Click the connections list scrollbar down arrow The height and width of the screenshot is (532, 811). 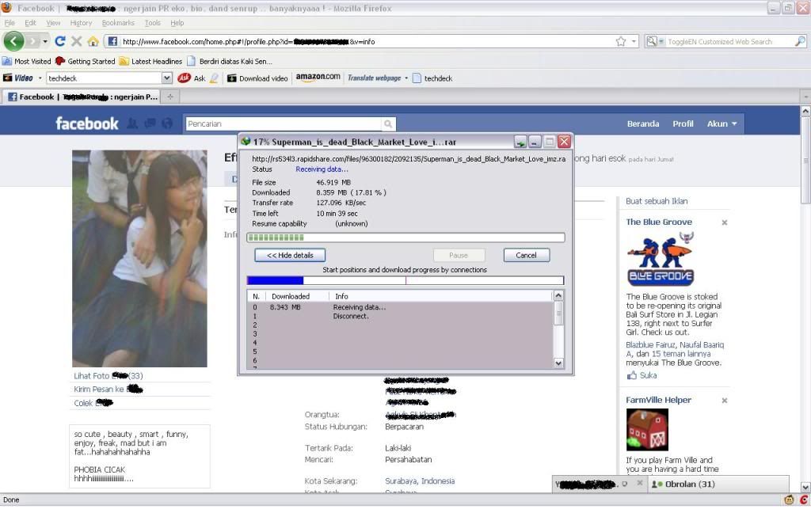tap(558, 363)
